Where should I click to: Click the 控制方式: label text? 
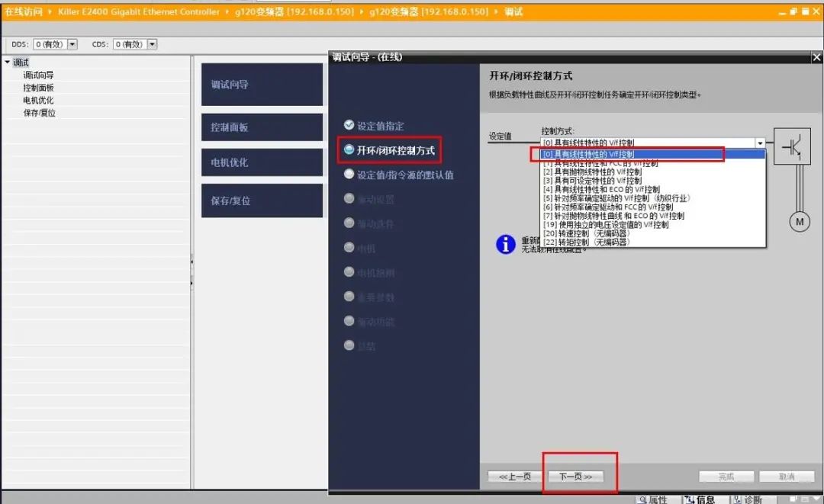558,130
